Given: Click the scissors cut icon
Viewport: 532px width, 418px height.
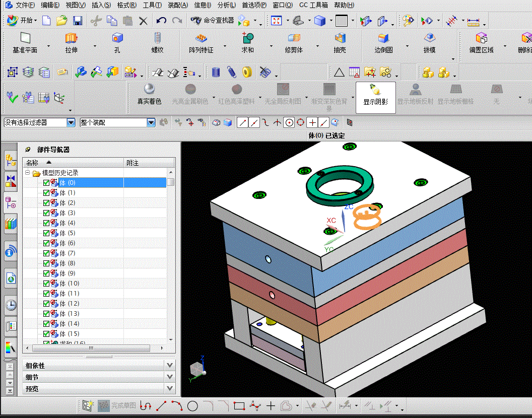Looking at the screenshot, I should (96, 21).
